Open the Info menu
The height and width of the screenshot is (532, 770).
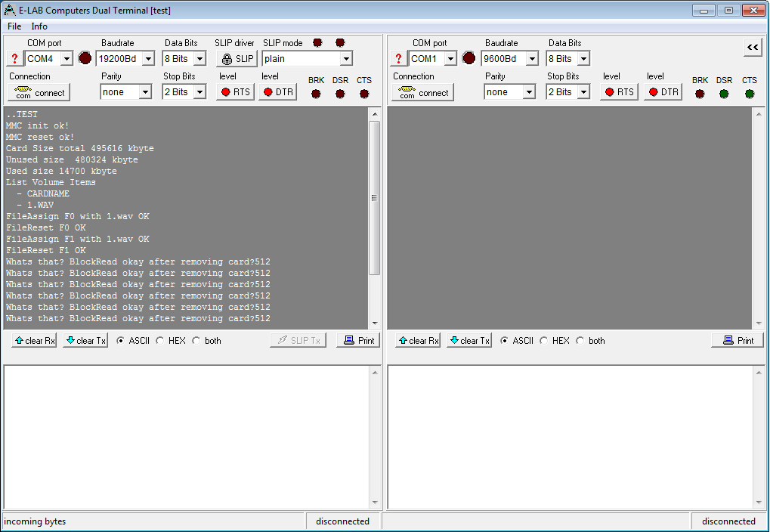[39, 26]
